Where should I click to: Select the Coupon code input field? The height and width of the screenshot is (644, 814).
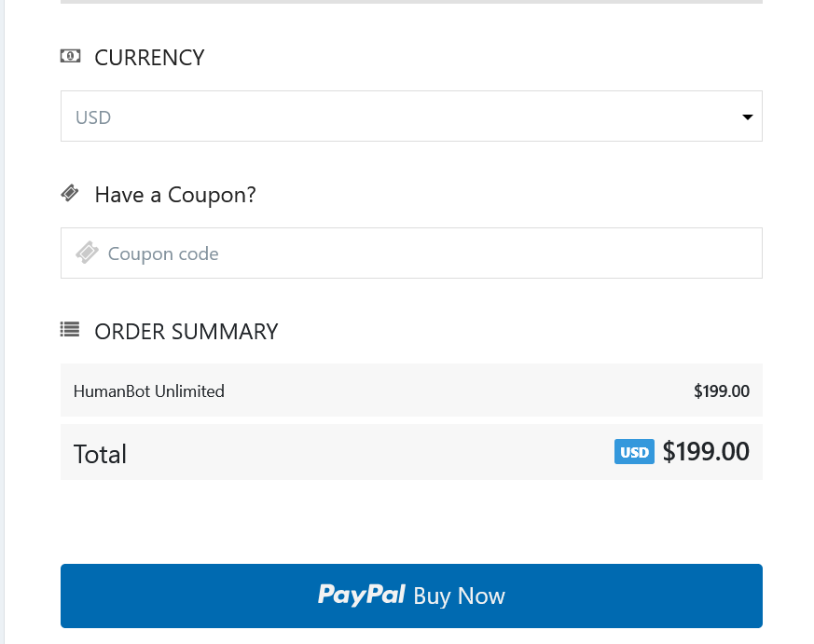tap(411, 253)
